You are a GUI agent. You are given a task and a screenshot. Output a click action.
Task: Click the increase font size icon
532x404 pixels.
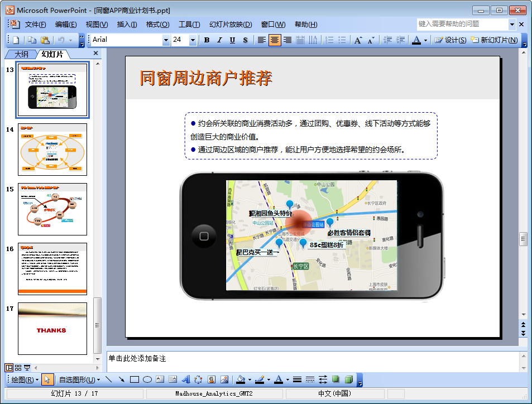[358, 40]
